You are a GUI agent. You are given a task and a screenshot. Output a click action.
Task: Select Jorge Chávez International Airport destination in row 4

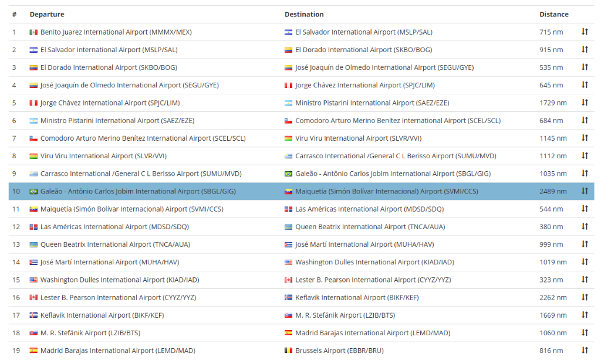click(365, 85)
